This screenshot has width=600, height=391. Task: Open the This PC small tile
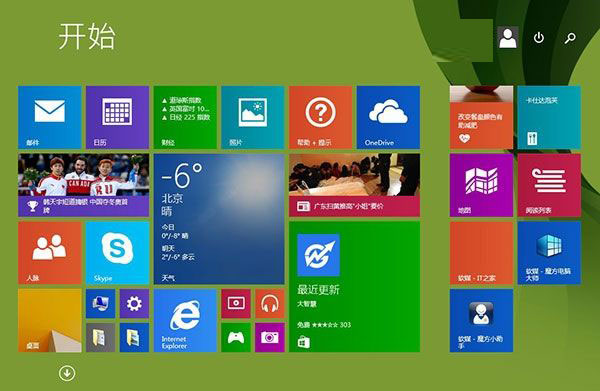[x=101, y=304]
